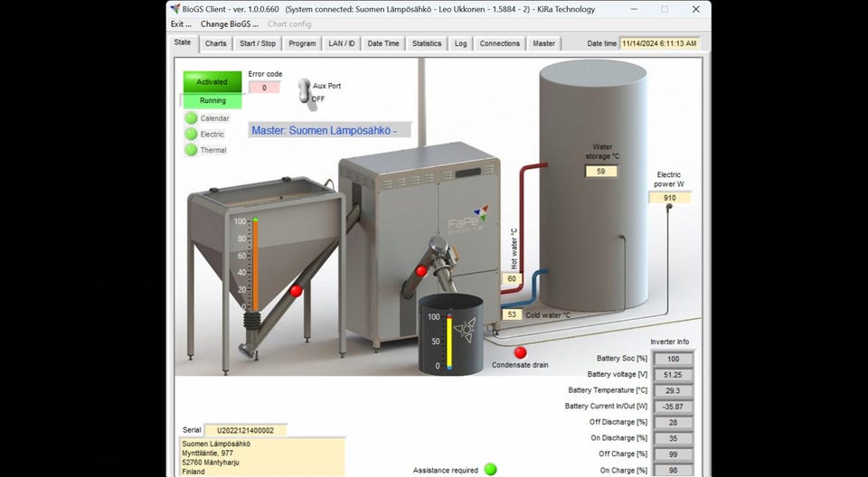Screen dimensions: 868x477
Task: Click the red indicator on hopper auger
Action: 297,291
